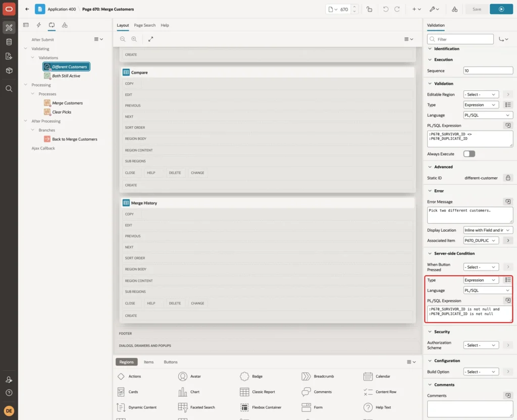This screenshot has height=420, width=517.
Task: Open the Validation Type dropdown
Action: tap(481, 105)
